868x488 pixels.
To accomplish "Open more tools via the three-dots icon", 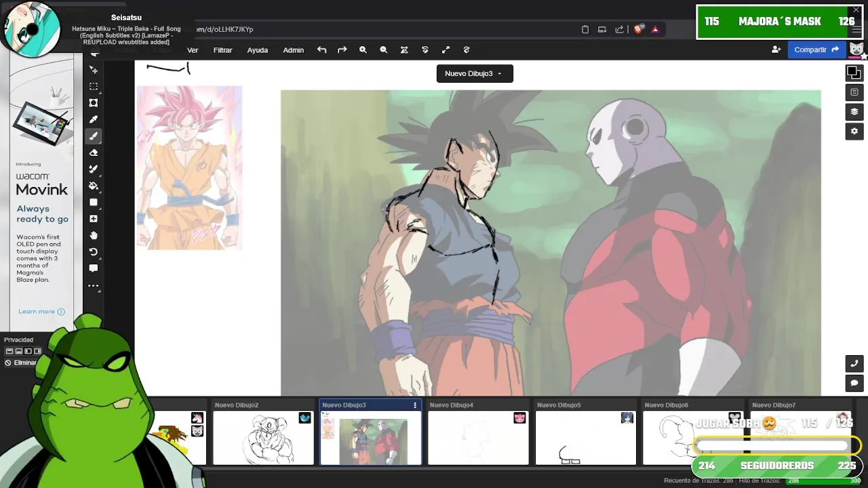I will pyautogui.click(x=94, y=285).
